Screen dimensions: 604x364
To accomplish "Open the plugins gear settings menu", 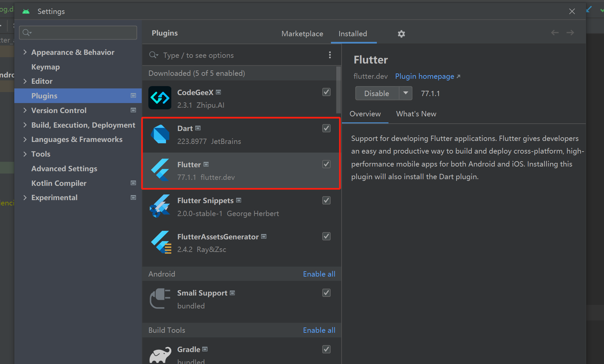I will click(x=401, y=34).
